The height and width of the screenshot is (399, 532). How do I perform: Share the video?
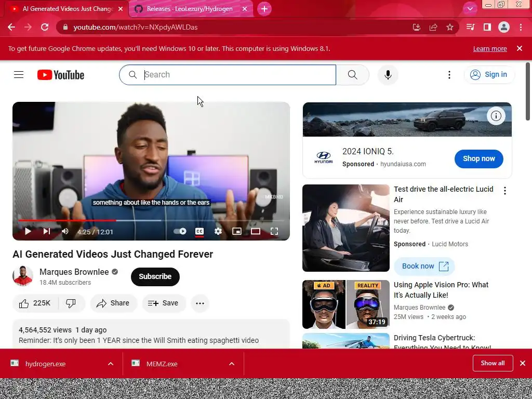tap(113, 303)
